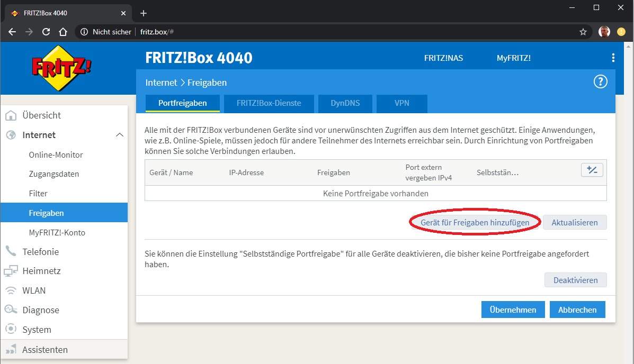The image size is (634, 364).
Task: Bookmark this page with the star icon
Action: (x=583, y=32)
